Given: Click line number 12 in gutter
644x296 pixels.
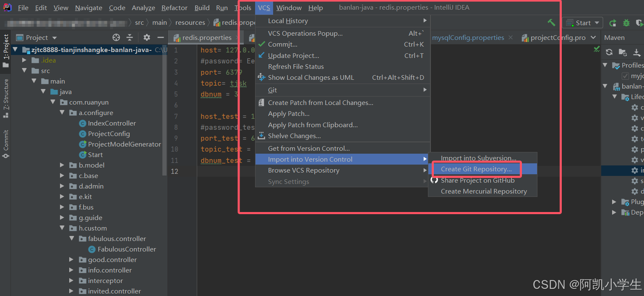Looking at the screenshot, I should pos(174,171).
